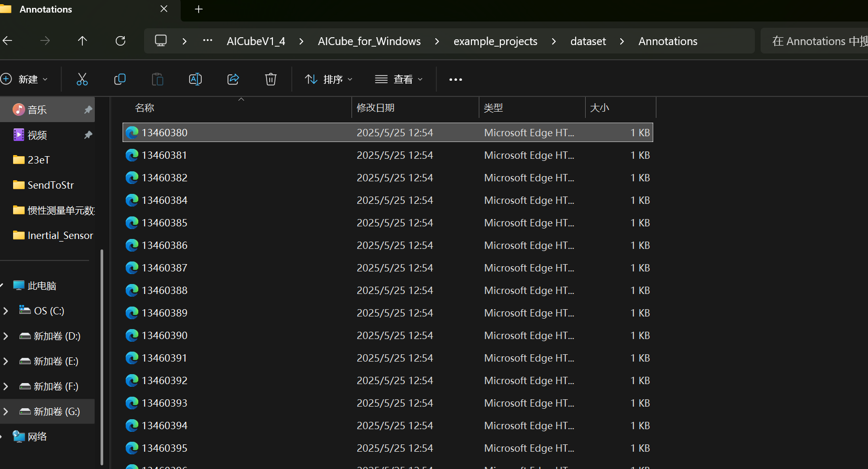This screenshot has height=469, width=868.
Task: Select file 13460391
Action: pos(388,358)
